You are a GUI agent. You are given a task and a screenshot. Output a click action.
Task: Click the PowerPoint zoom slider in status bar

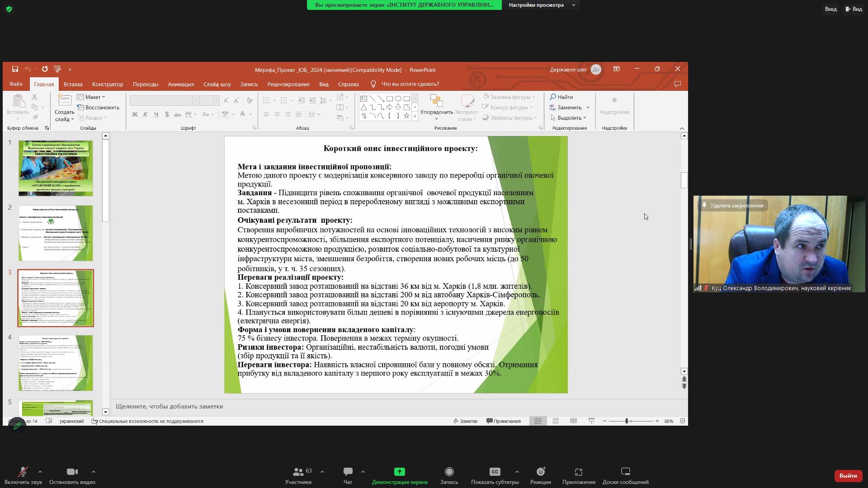click(627, 421)
